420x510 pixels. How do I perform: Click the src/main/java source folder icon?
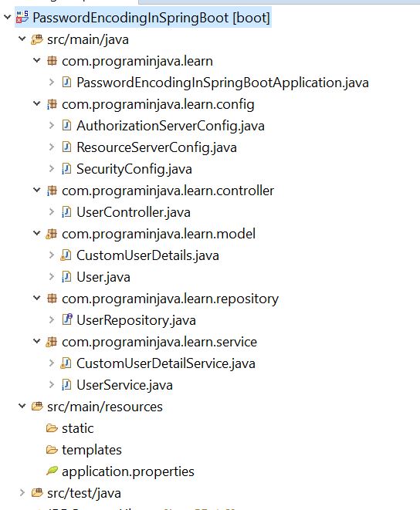(37, 39)
